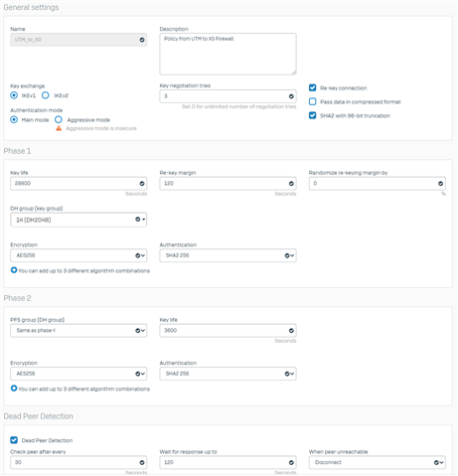The width and height of the screenshot is (458, 476).
Task: Click check icon in Phase 1 Key life
Action: tap(142, 184)
